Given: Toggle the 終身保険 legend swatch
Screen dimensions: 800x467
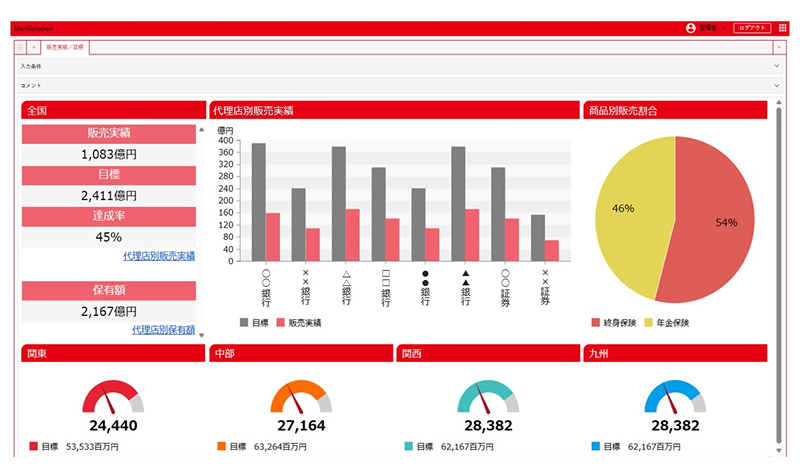Looking at the screenshot, I should (596, 323).
